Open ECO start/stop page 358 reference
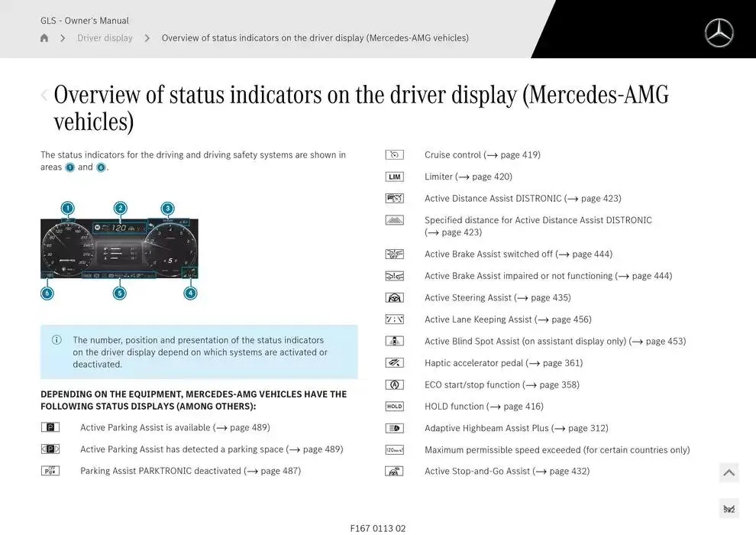The width and height of the screenshot is (756, 535). click(x=551, y=384)
